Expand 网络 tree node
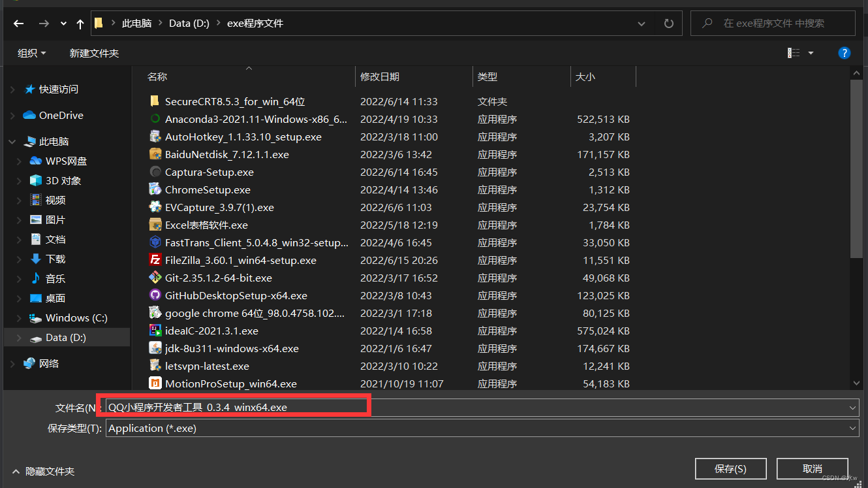868x488 pixels. (x=12, y=364)
